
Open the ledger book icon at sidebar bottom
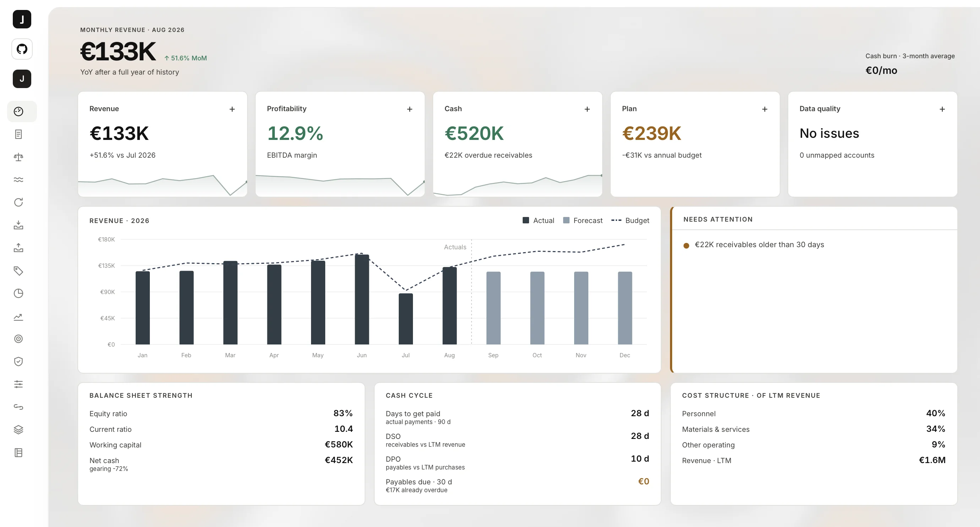(x=18, y=453)
